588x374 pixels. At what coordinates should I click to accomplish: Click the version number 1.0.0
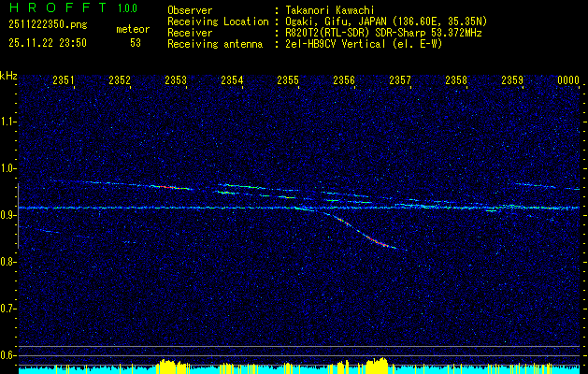tap(127, 8)
